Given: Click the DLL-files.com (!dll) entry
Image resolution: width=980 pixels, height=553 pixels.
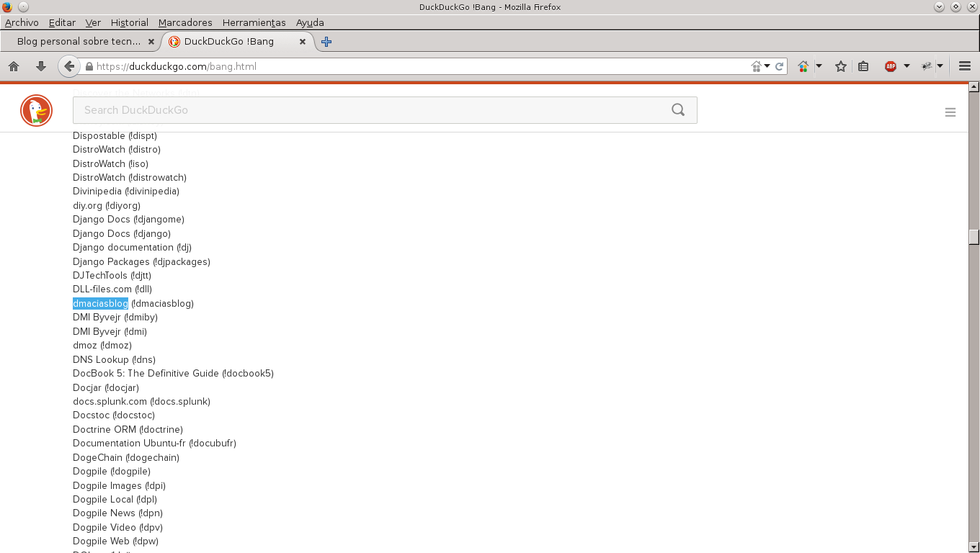Looking at the screenshot, I should pyautogui.click(x=112, y=289).
